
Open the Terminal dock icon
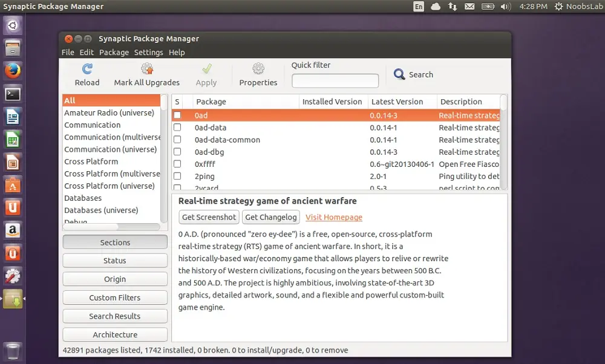pyautogui.click(x=13, y=94)
